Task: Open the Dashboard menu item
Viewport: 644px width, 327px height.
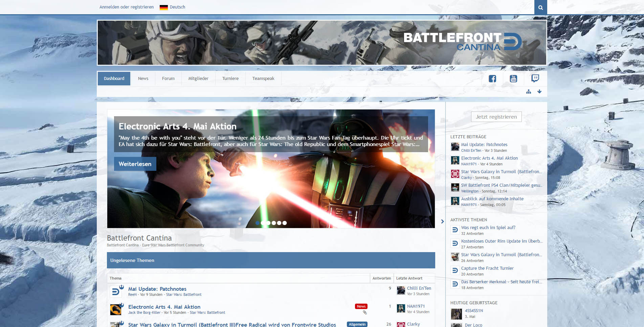Action: click(x=114, y=79)
